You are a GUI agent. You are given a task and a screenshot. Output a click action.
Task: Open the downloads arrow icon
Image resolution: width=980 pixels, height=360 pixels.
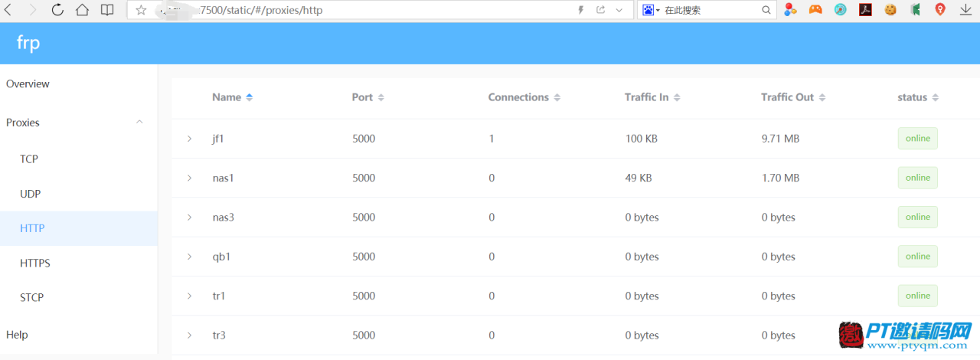click(x=965, y=10)
